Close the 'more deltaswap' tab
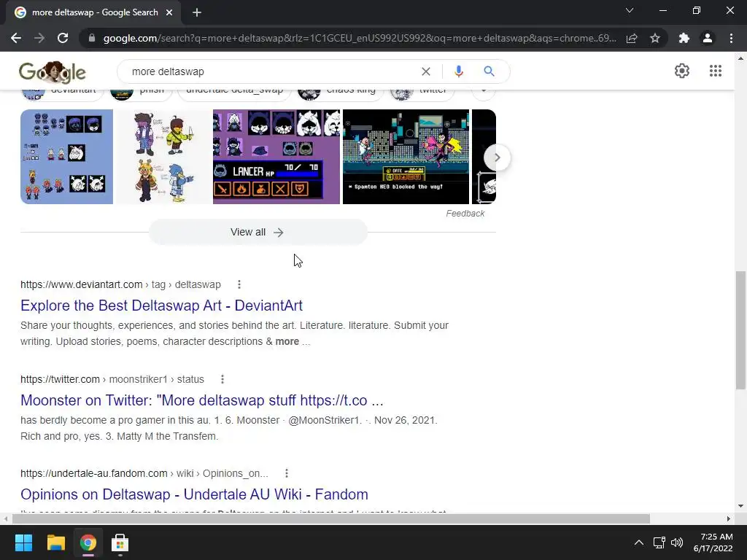Viewport: 747px width, 560px height. coord(169,13)
